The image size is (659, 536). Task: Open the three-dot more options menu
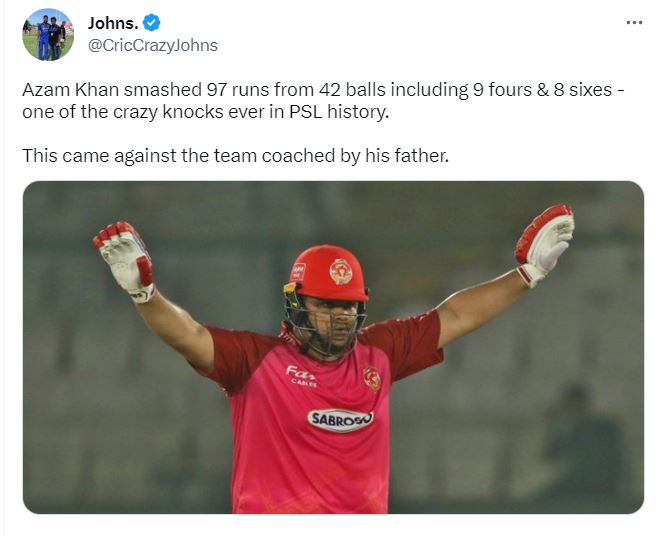[634, 23]
